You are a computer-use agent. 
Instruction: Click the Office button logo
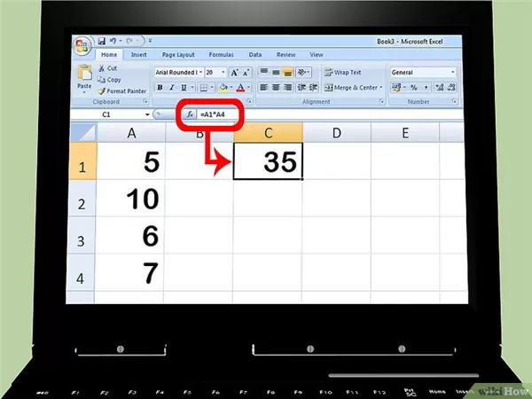(82, 46)
